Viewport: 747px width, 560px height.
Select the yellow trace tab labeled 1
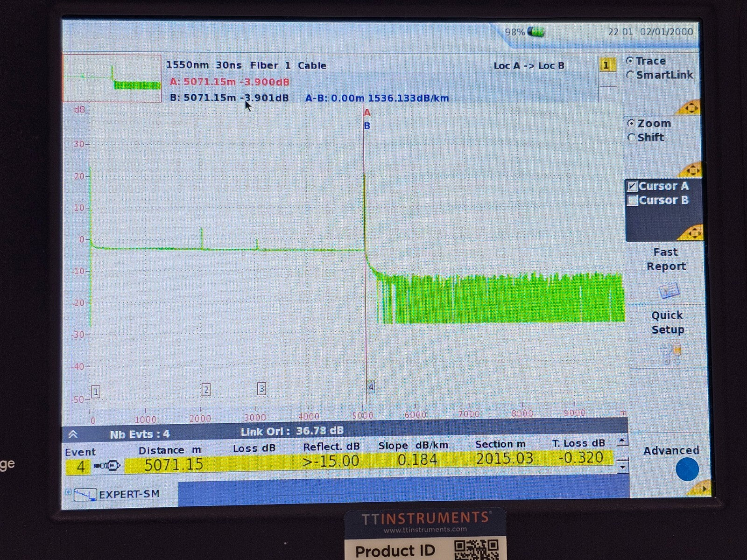[607, 65]
